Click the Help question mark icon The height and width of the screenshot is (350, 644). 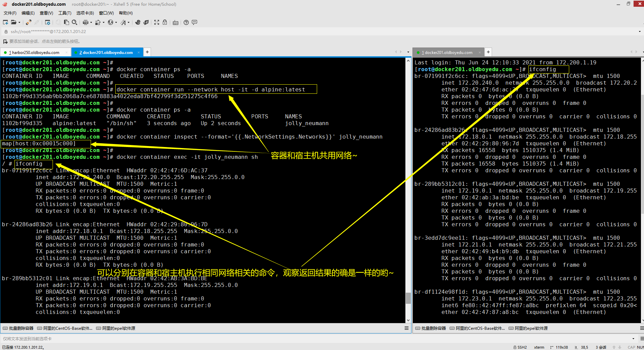click(186, 22)
